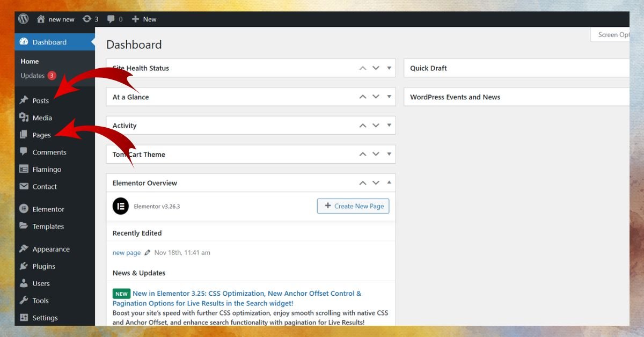The image size is (644, 337).
Task: Move At a Glance panel up
Action: pyautogui.click(x=363, y=97)
